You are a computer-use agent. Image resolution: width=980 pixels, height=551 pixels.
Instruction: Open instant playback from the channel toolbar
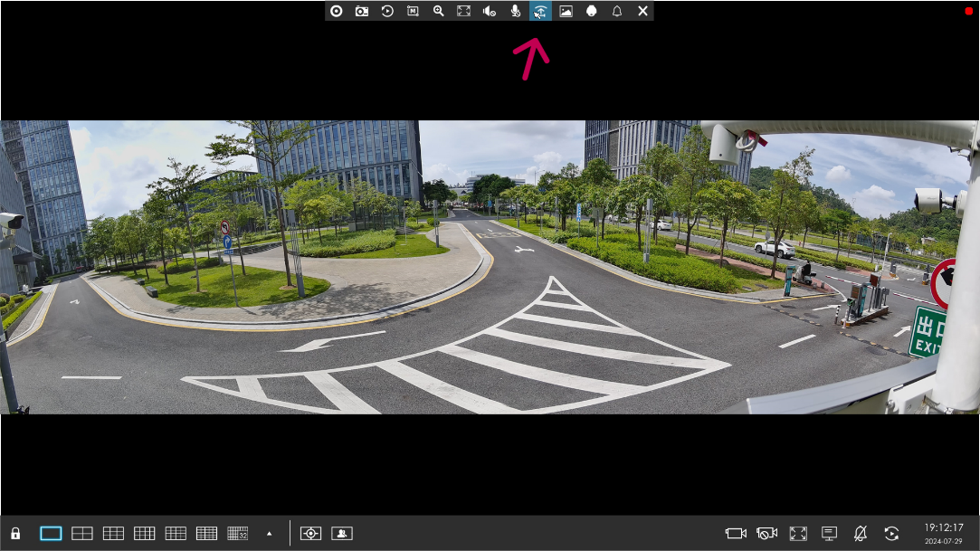coord(387,11)
